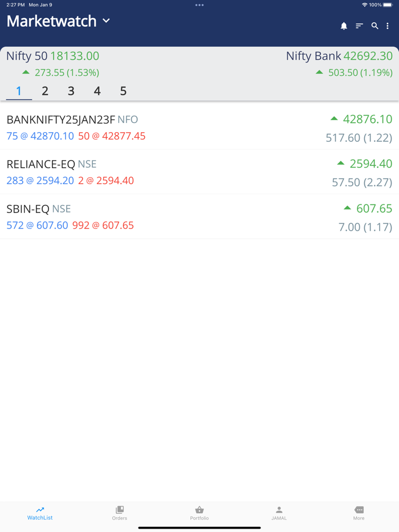399x532 pixels.
Task: Open the JAMAL profile icon
Action: click(279, 510)
